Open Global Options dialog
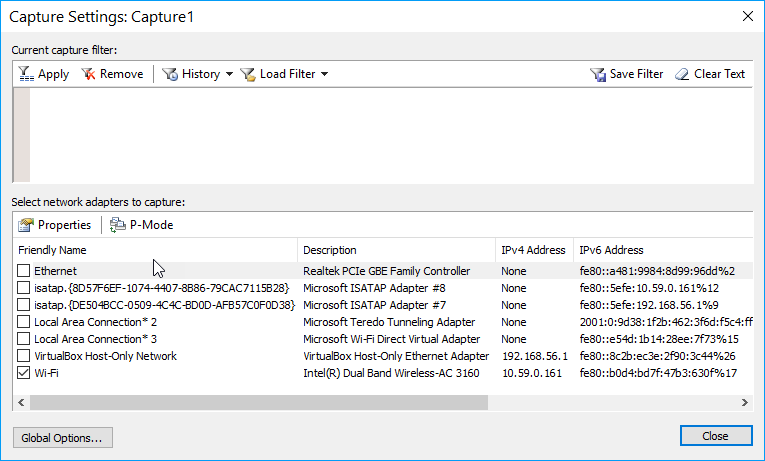This screenshot has height=461, width=765. [x=62, y=437]
